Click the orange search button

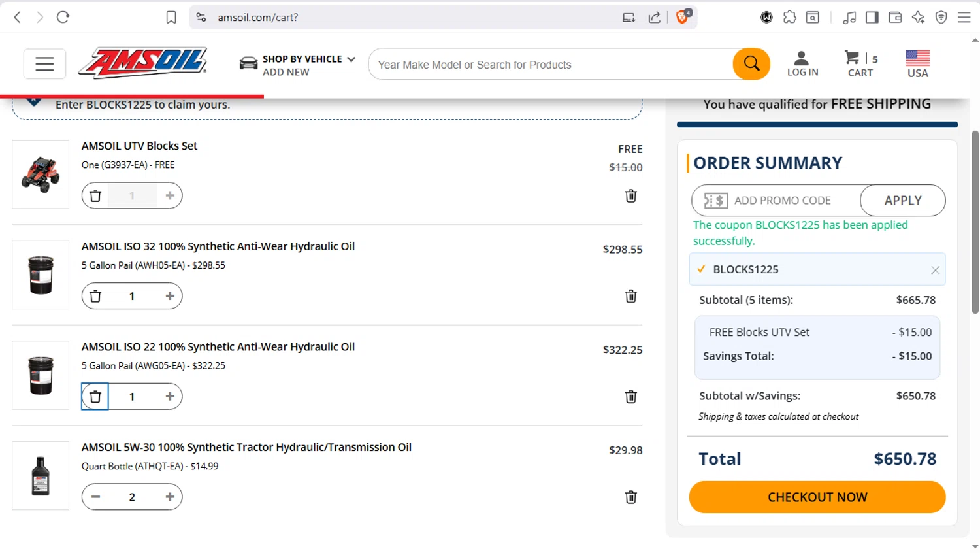click(x=751, y=64)
